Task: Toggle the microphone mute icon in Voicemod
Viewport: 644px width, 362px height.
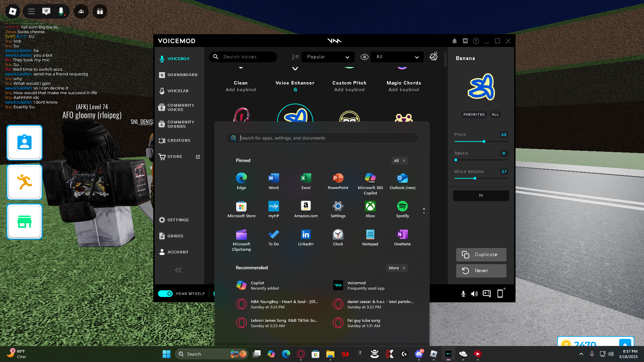Action: (463, 294)
